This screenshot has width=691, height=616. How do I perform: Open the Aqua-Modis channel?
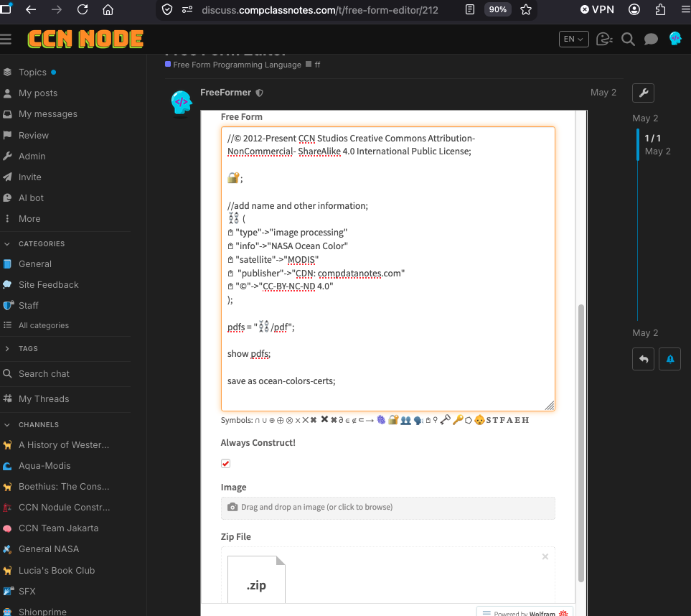pyautogui.click(x=44, y=466)
